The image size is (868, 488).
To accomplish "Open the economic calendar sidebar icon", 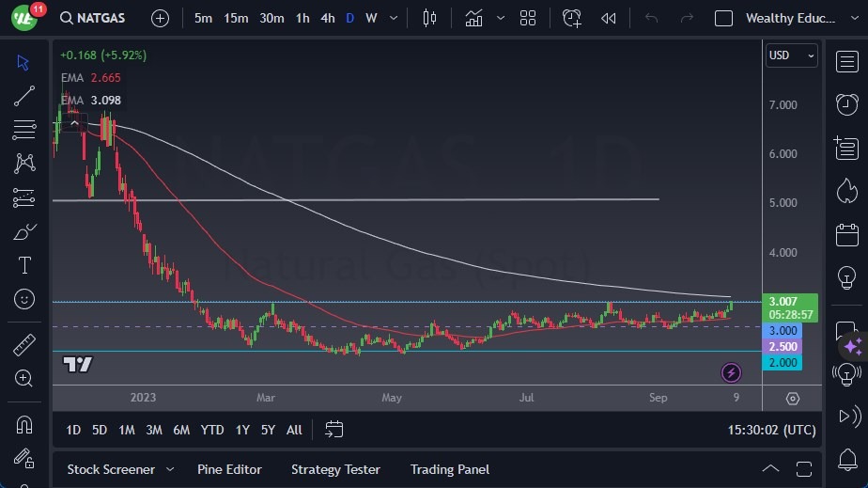I will click(x=847, y=235).
